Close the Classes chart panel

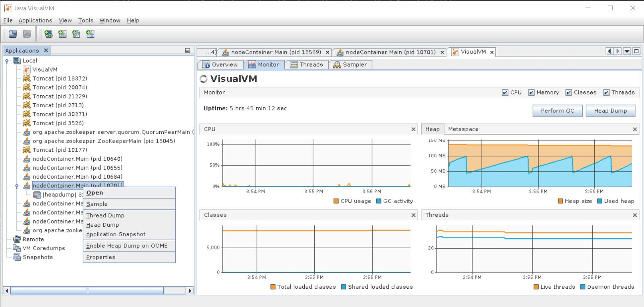[413, 215]
